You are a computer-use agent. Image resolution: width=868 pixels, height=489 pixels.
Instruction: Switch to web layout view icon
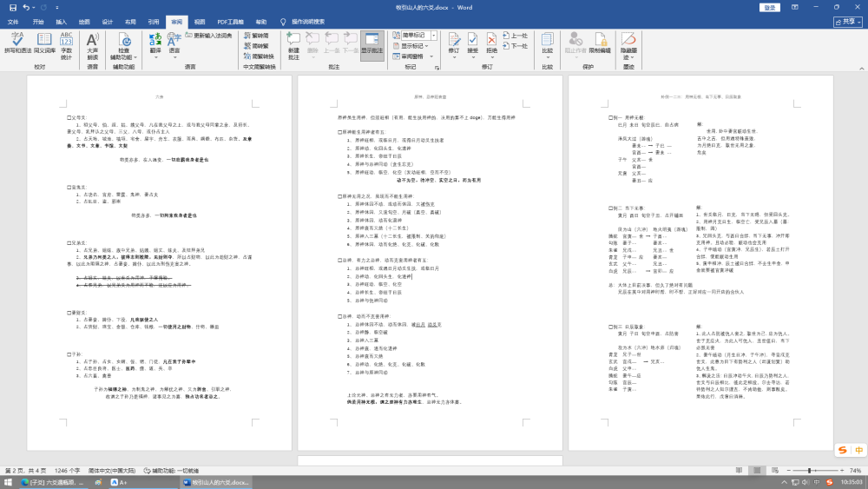coord(775,470)
